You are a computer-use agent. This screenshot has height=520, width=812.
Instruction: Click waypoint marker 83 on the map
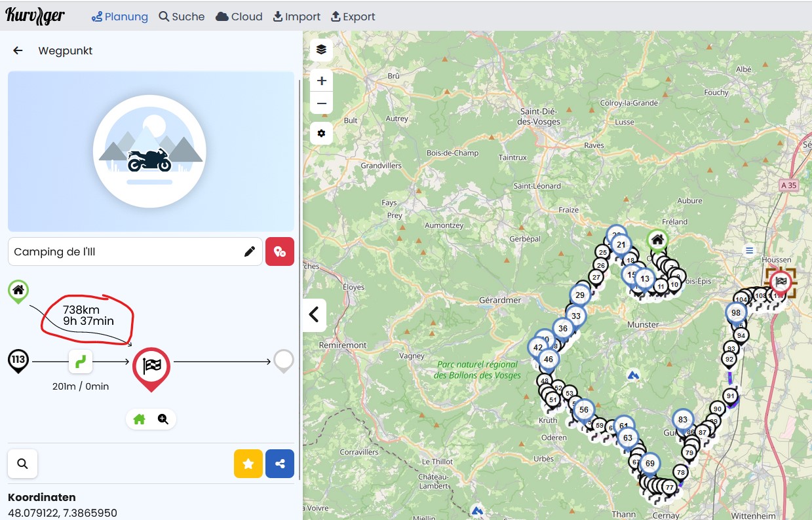tap(683, 420)
